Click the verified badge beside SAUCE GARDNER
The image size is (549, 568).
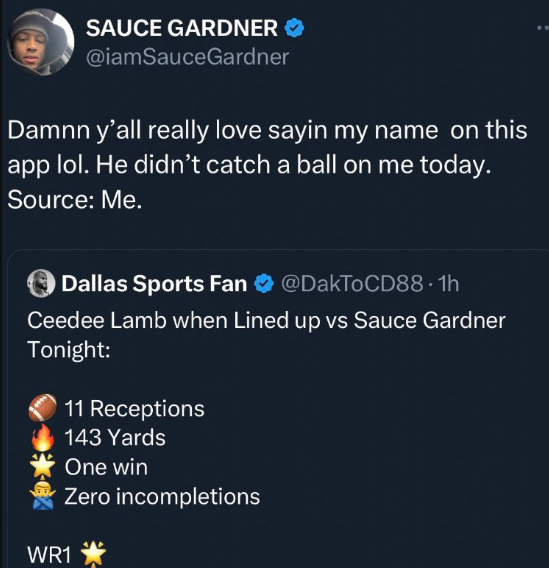click(294, 28)
